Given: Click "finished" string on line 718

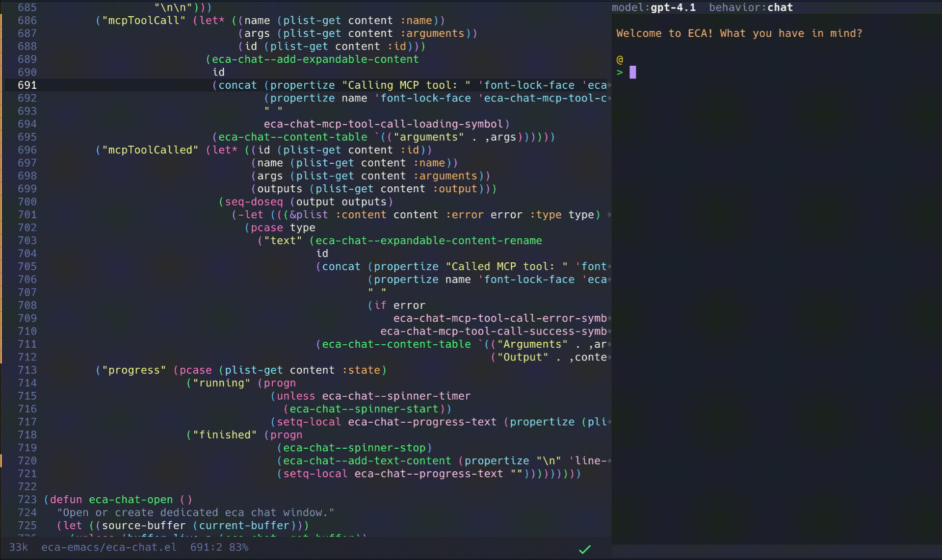Looking at the screenshot, I should (225, 435).
